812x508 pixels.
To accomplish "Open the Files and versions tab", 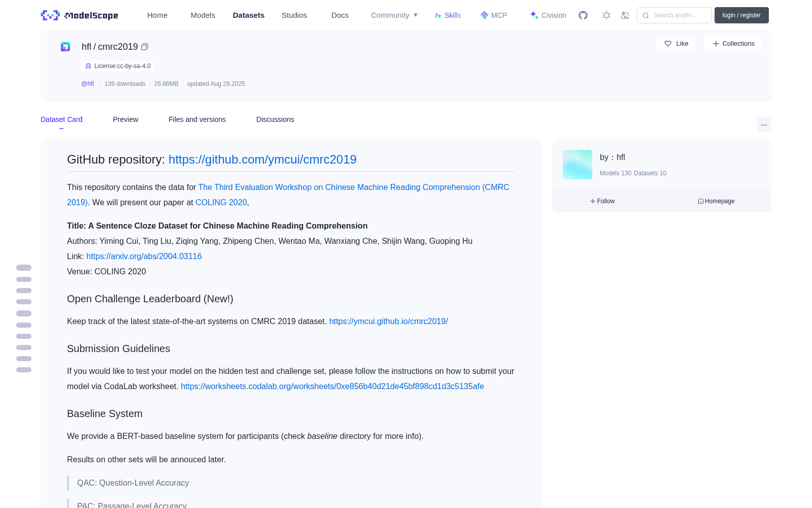I will (x=197, y=119).
